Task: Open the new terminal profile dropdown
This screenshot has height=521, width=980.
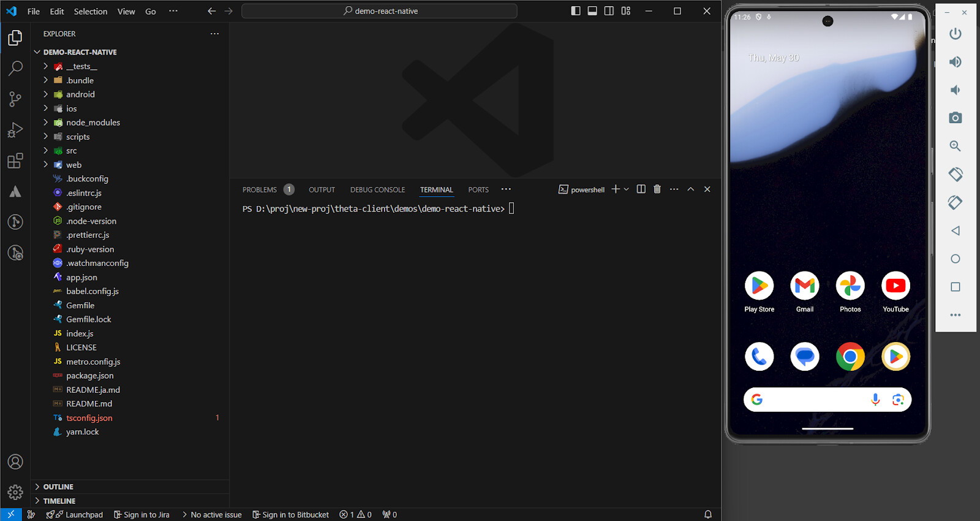Action: pos(627,189)
